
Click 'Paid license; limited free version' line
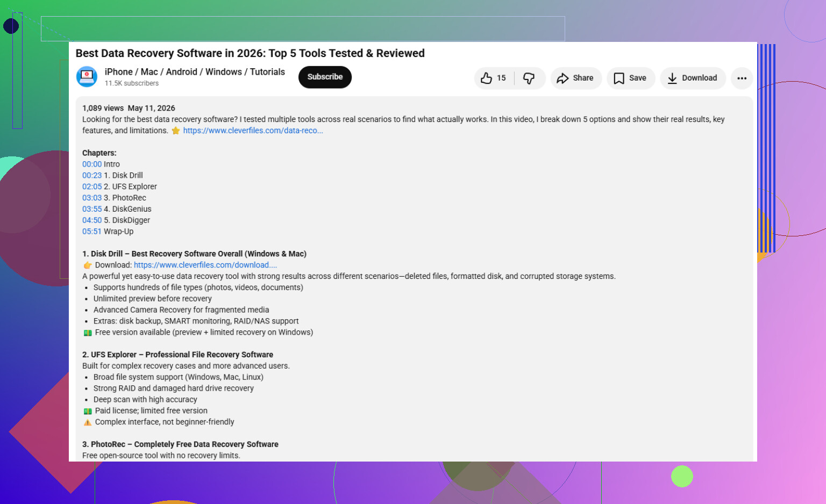[151, 411]
